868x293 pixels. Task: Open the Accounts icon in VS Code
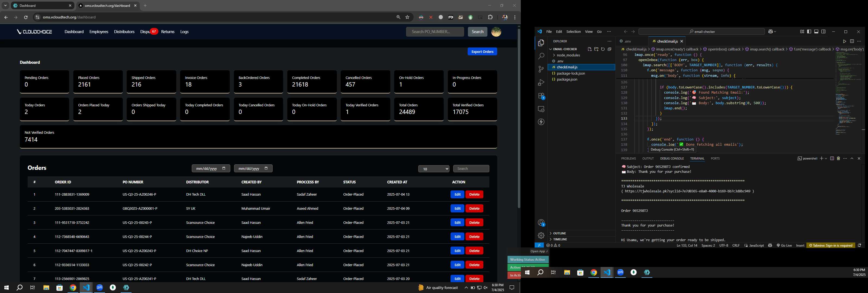541,223
